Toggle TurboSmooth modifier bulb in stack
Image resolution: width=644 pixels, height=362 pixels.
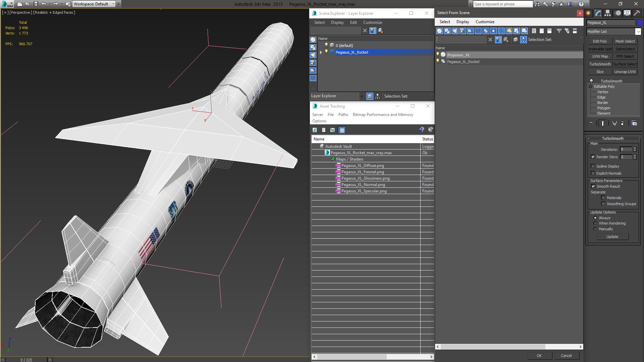point(591,81)
